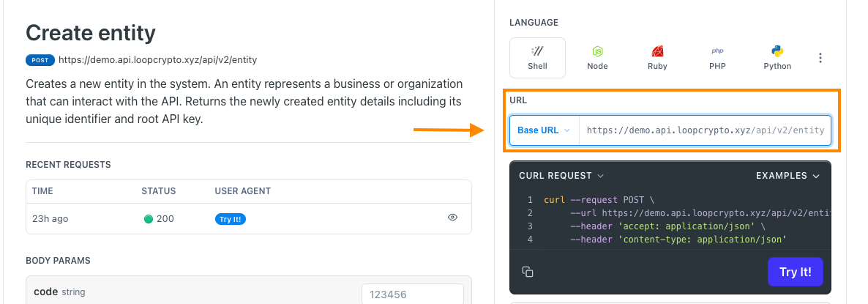
Task: Copy the cURL request with clipboard icon
Action: [528, 272]
